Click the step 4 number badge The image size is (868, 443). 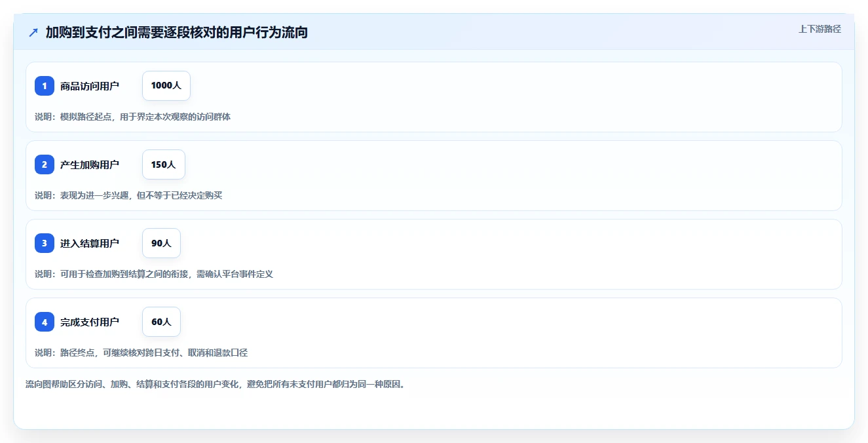tap(45, 322)
